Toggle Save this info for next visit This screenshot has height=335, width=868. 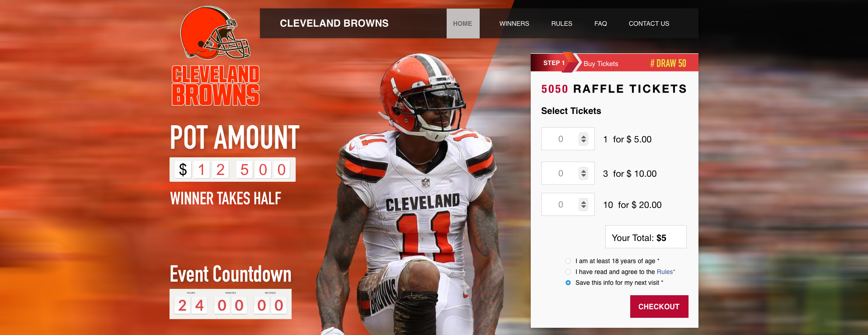point(568,283)
